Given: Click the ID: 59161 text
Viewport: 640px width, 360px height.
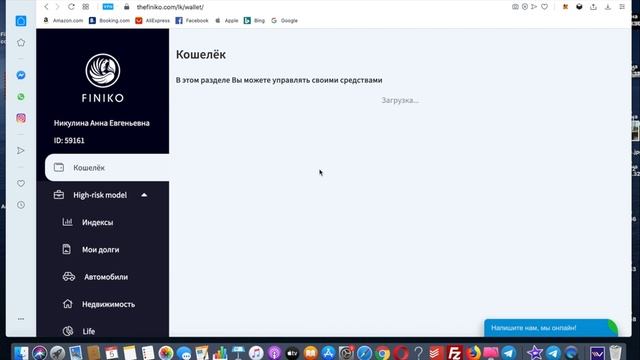Looking at the screenshot, I should tap(69, 140).
